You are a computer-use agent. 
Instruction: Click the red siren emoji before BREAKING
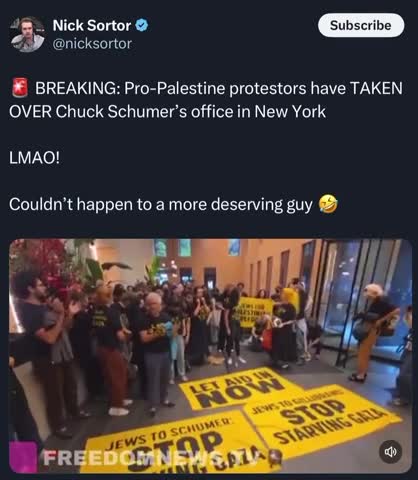(20, 88)
